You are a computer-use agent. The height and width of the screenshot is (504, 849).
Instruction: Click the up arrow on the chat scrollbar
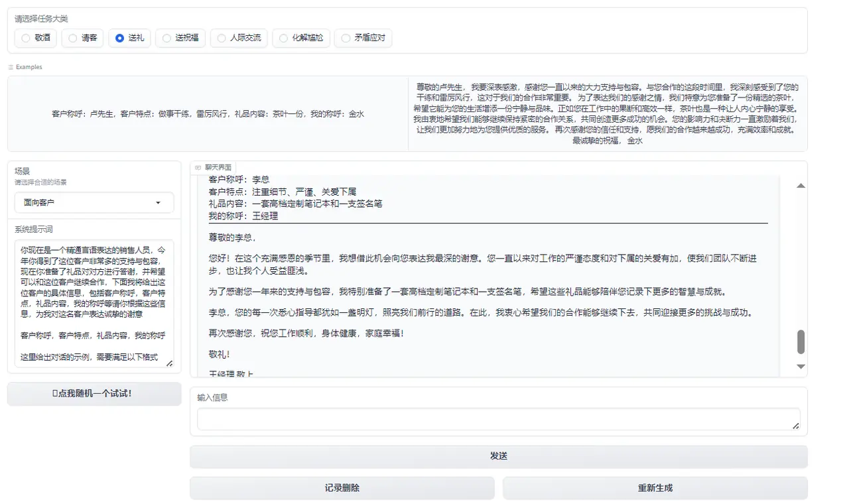pos(801,186)
